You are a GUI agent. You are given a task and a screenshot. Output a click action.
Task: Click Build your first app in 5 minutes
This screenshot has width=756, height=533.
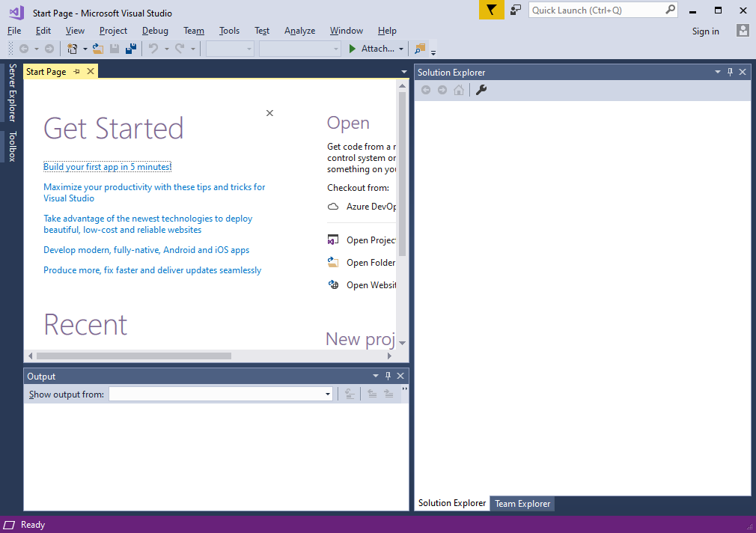pyautogui.click(x=107, y=166)
